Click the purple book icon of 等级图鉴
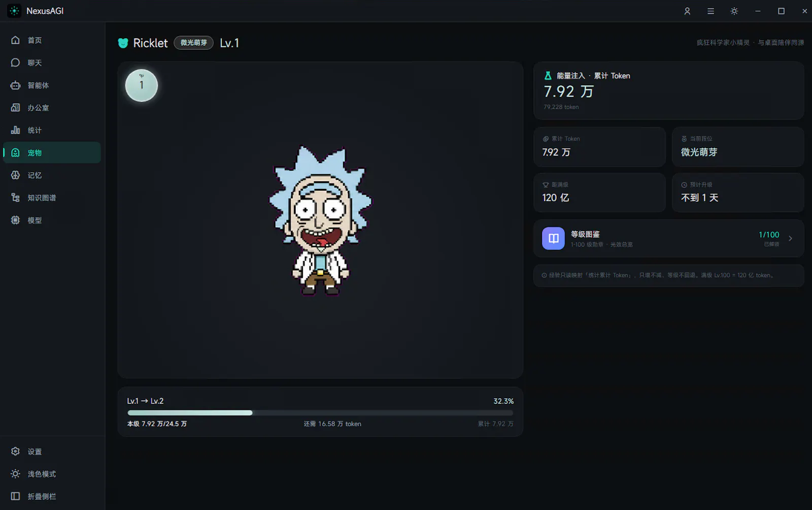Screen dimensions: 812x510 [553, 238]
